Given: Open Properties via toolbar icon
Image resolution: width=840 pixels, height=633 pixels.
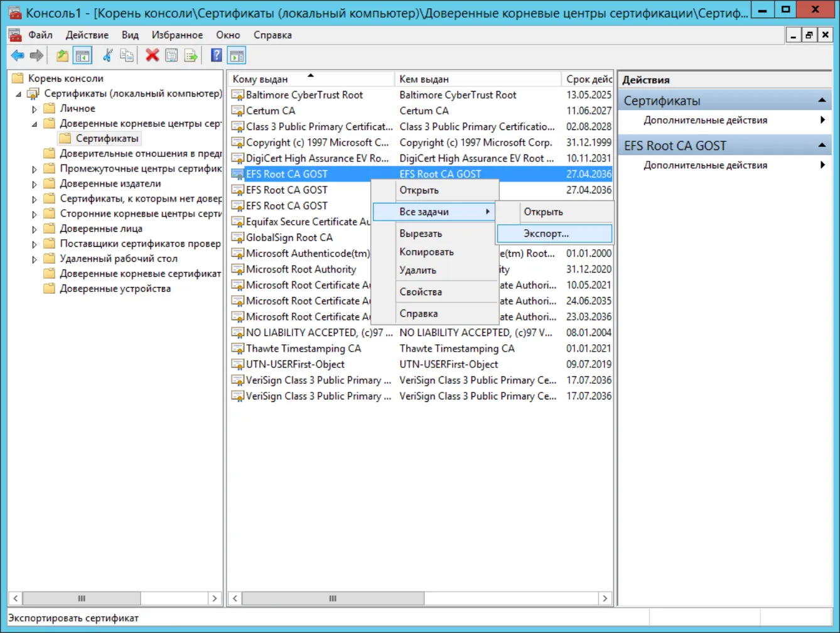Looking at the screenshot, I should click(x=171, y=56).
